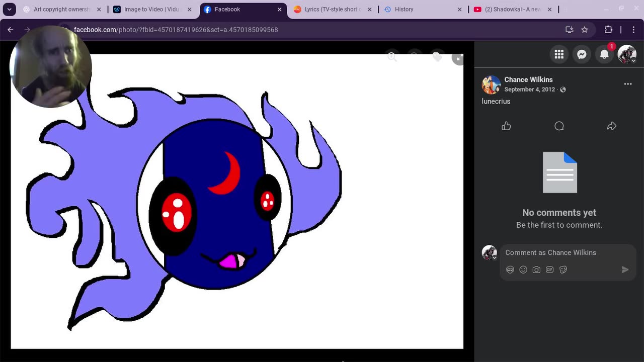Screen dimensions: 644x362
Task: Click the lunecrius drawing image
Action: click(237, 201)
